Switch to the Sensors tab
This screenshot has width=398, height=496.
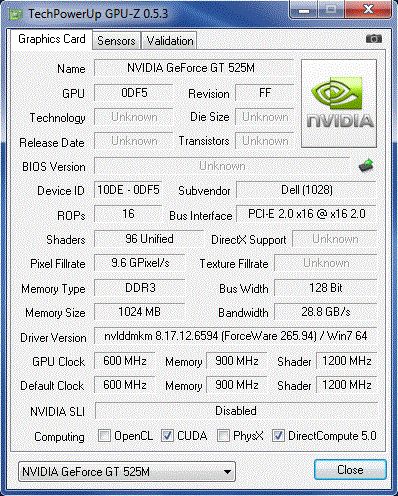click(x=116, y=41)
